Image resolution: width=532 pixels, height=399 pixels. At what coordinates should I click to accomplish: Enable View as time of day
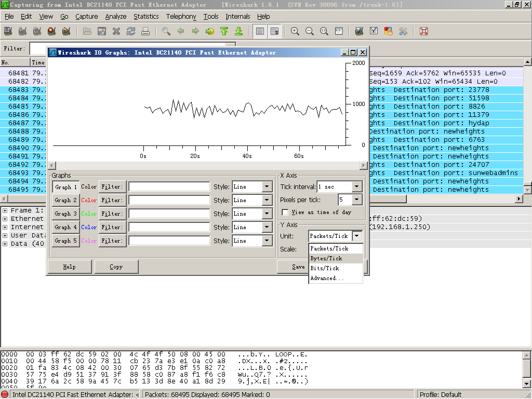(x=285, y=212)
